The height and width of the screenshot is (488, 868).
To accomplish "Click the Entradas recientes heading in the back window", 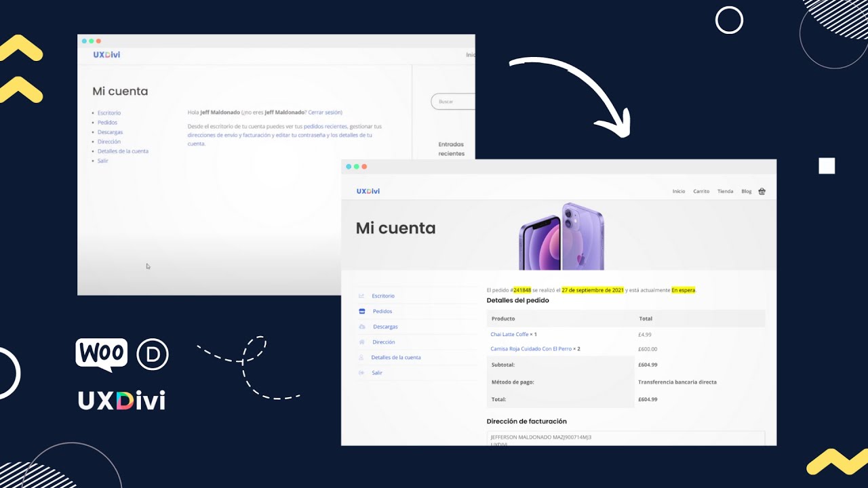I will 452,149.
